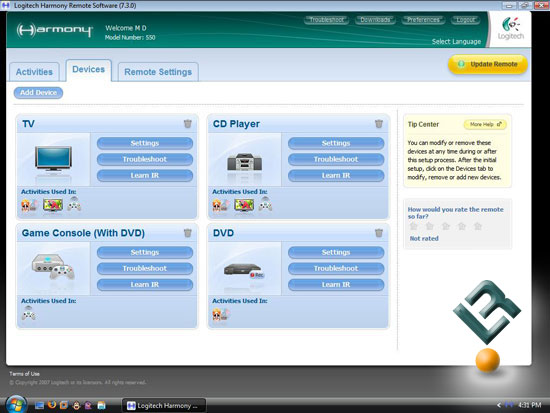Click the Game Console device image

tap(53, 267)
